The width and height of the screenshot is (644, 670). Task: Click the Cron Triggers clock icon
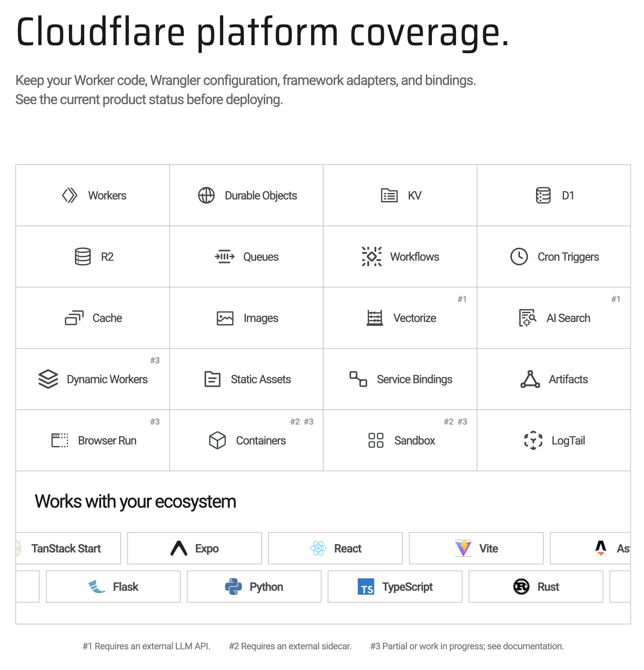519,257
